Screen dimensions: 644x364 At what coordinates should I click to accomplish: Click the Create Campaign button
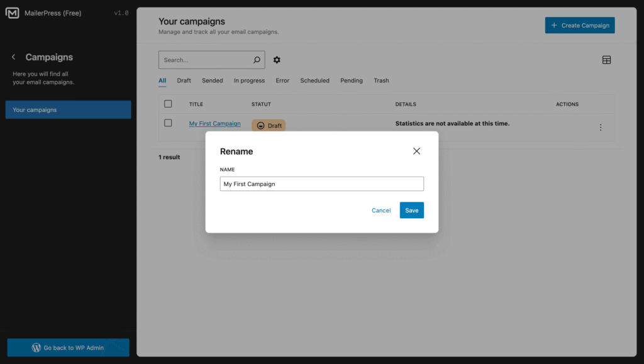[x=579, y=25]
